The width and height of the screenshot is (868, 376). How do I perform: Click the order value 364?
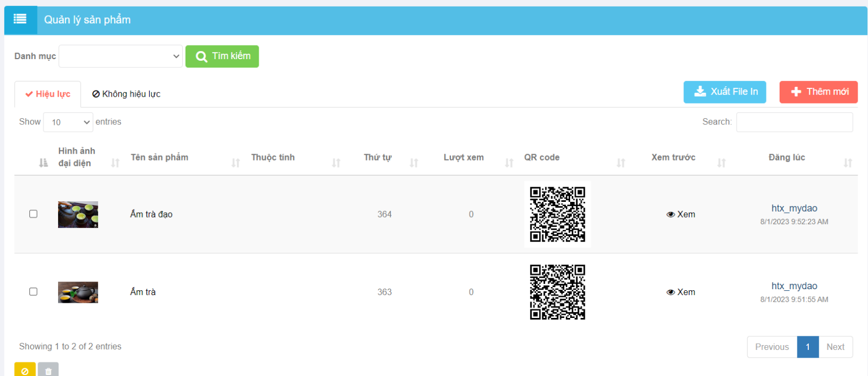385,214
